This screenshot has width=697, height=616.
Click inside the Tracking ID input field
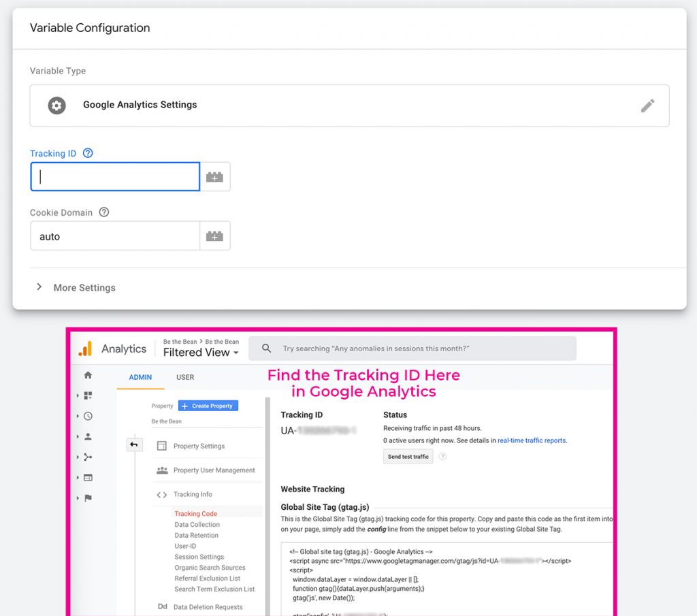(x=115, y=177)
